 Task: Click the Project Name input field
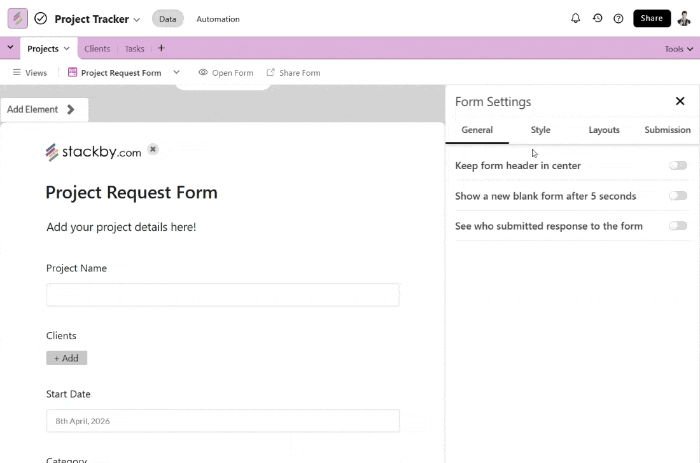(x=222, y=294)
